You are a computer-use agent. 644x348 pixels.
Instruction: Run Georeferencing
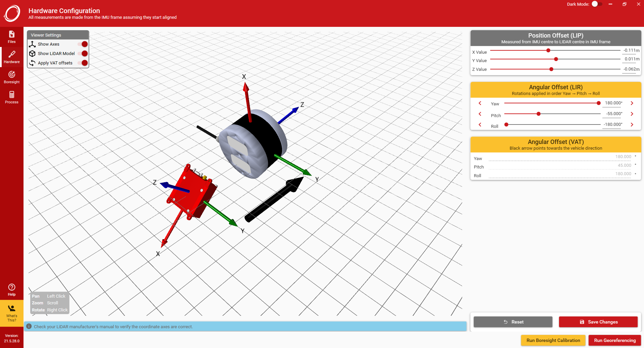tap(615, 340)
